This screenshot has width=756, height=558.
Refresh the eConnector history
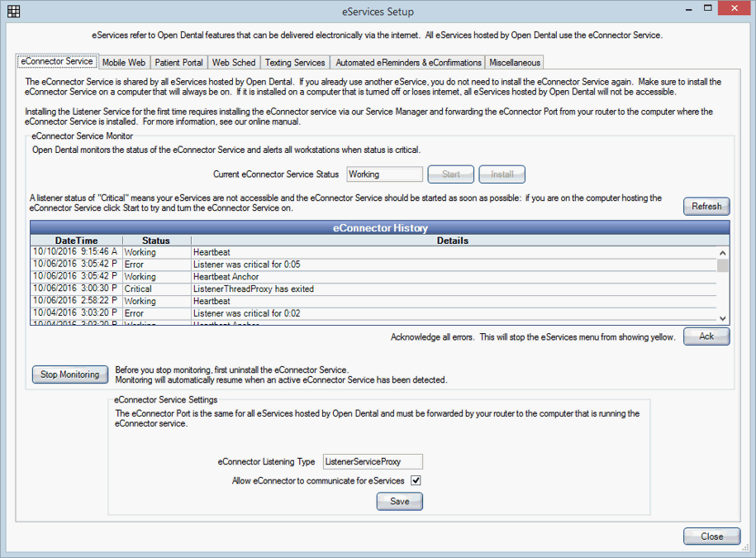point(706,207)
